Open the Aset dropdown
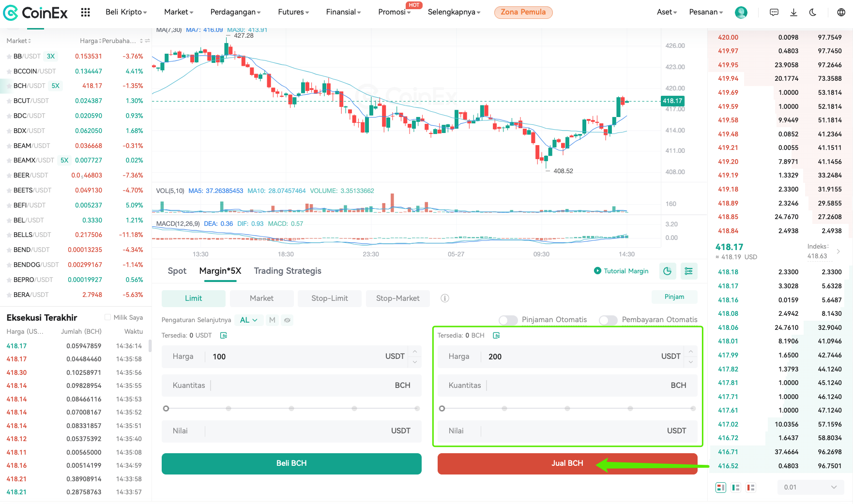 tap(667, 12)
